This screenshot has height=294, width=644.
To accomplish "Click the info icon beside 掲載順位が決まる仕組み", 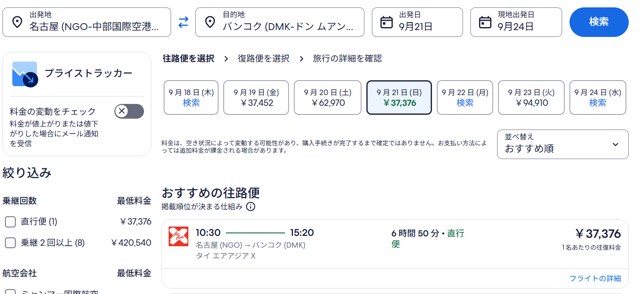I will click(250, 207).
